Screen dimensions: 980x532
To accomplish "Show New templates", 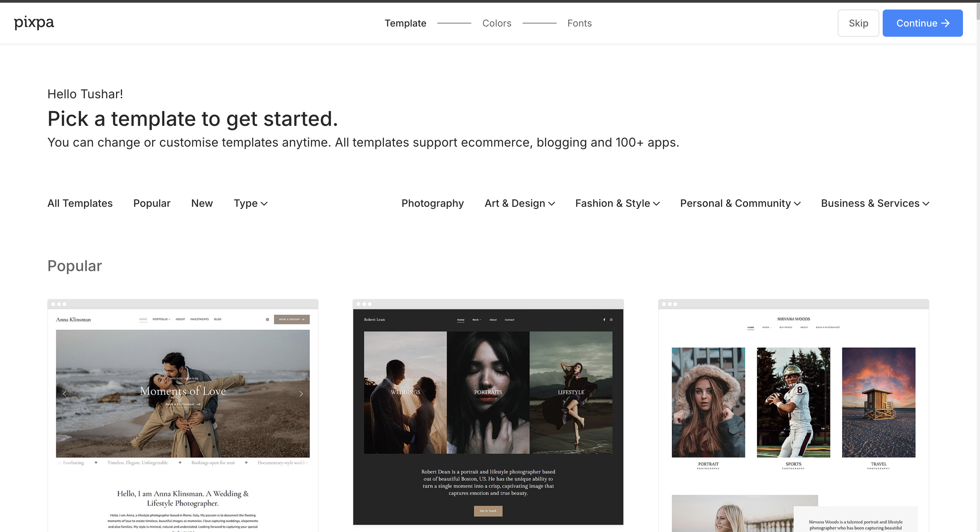I will point(202,203).
